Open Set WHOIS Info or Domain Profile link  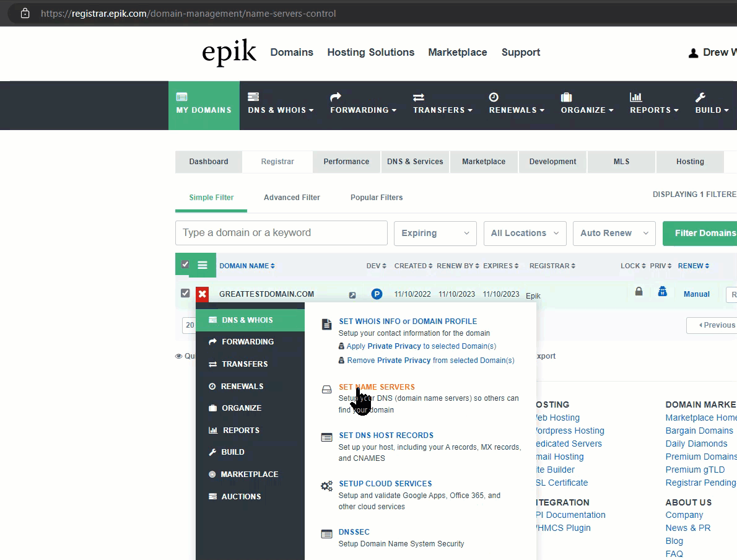(x=408, y=321)
